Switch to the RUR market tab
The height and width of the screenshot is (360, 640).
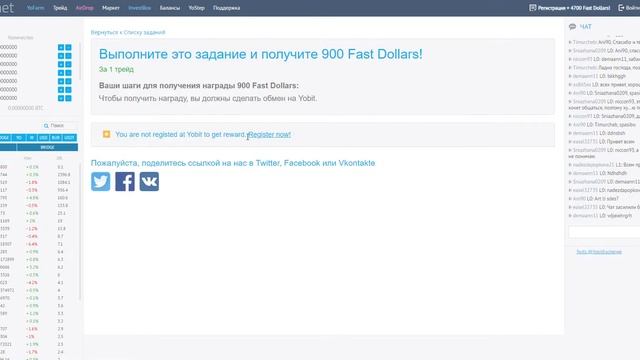pyautogui.click(x=56, y=138)
